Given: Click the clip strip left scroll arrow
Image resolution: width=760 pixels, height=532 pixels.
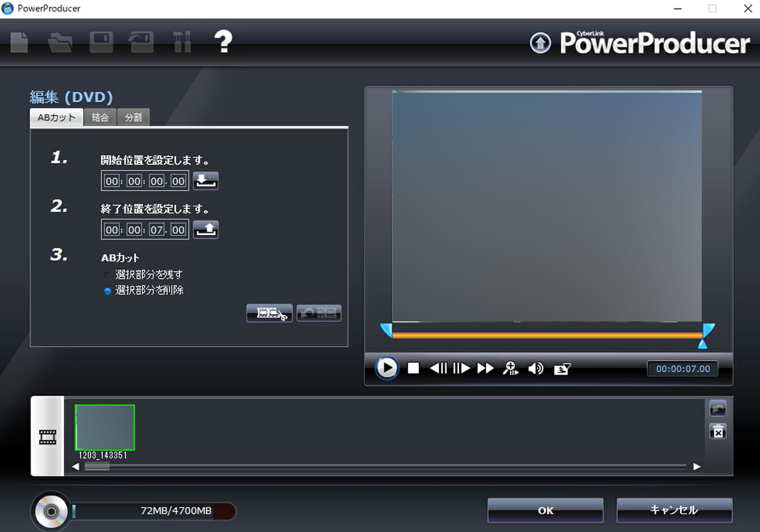Looking at the screenshot, I should [76, 467].
